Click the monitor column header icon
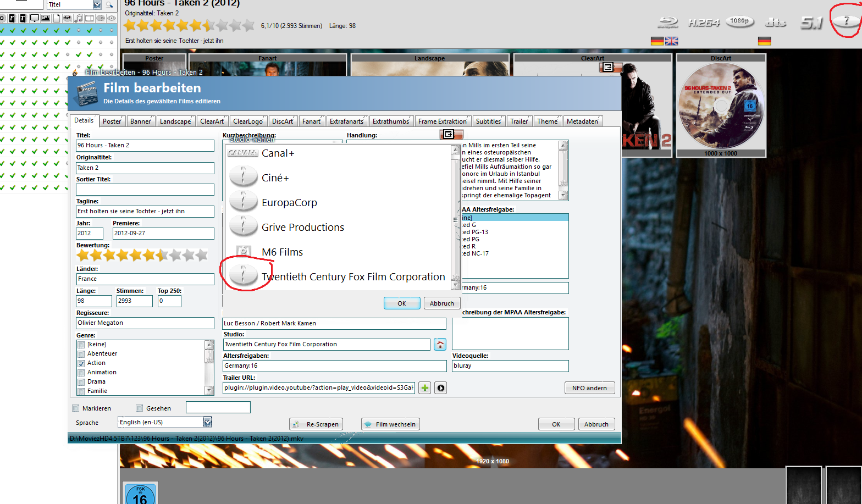Viewport: 862px width, 504px height. [34, 18]
